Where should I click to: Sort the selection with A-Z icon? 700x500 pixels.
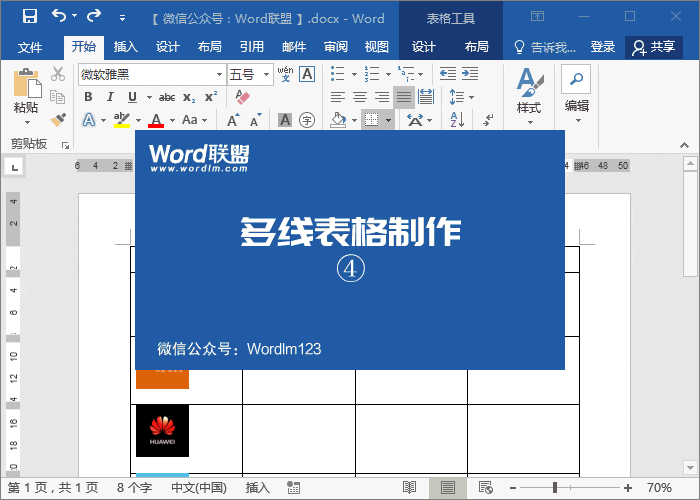coord(458,120)
